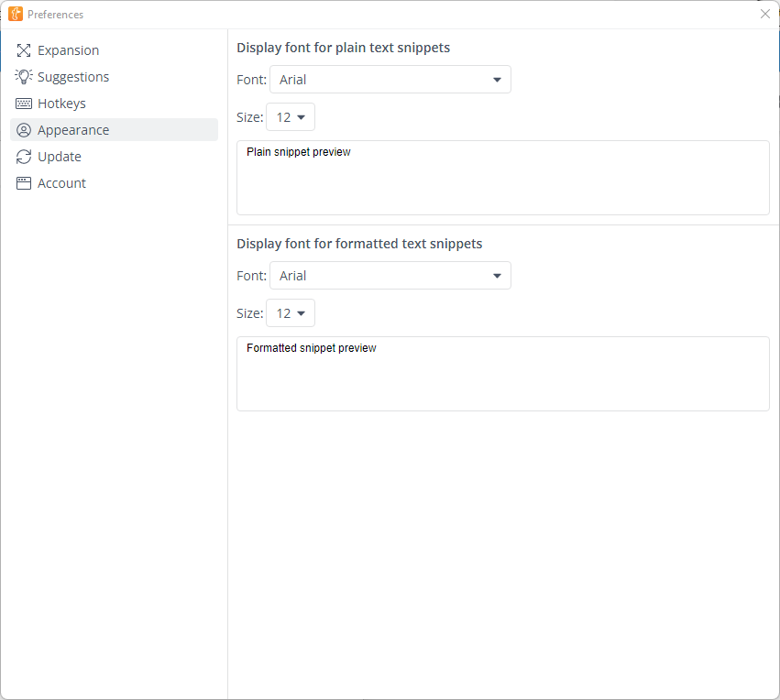This screenshot has height=700, width=780.
Task: Select the Appearance label in the sidebar
Action: pyautogui.click(x=73, y=130)
